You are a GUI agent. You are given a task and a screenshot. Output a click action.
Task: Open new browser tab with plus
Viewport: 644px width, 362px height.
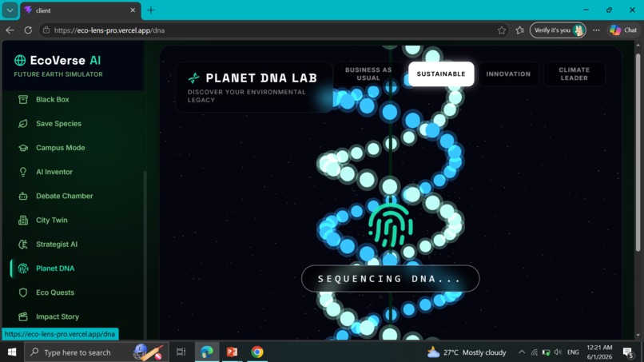coord(151,10)
